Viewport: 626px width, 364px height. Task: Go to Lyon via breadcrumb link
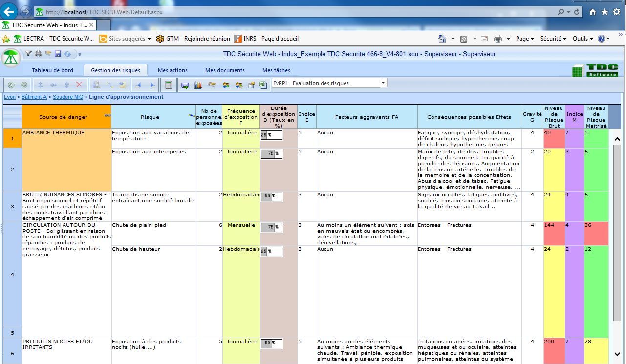(10, 97)
